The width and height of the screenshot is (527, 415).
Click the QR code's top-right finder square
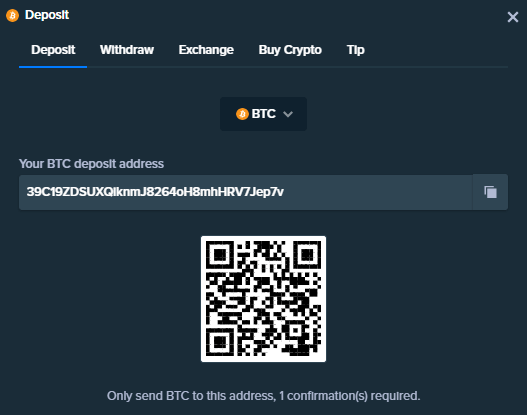[307, 254]
